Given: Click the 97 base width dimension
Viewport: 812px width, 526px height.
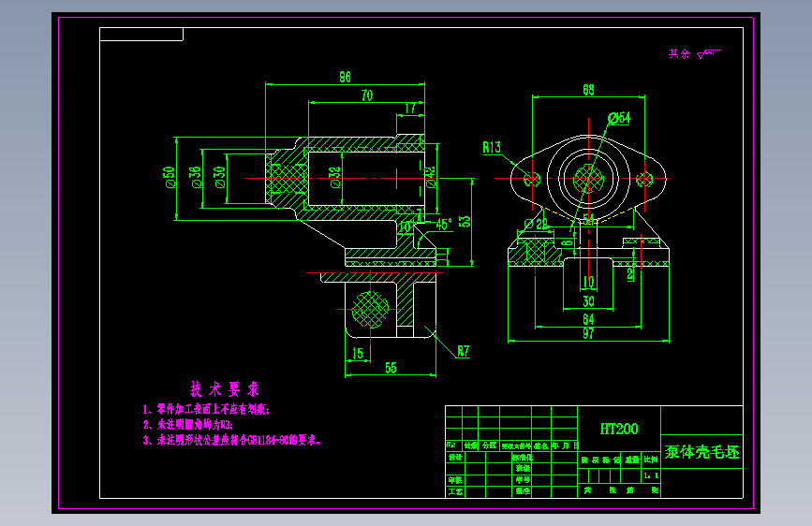Looking at the screenshot, I should [x=588, y=333].
